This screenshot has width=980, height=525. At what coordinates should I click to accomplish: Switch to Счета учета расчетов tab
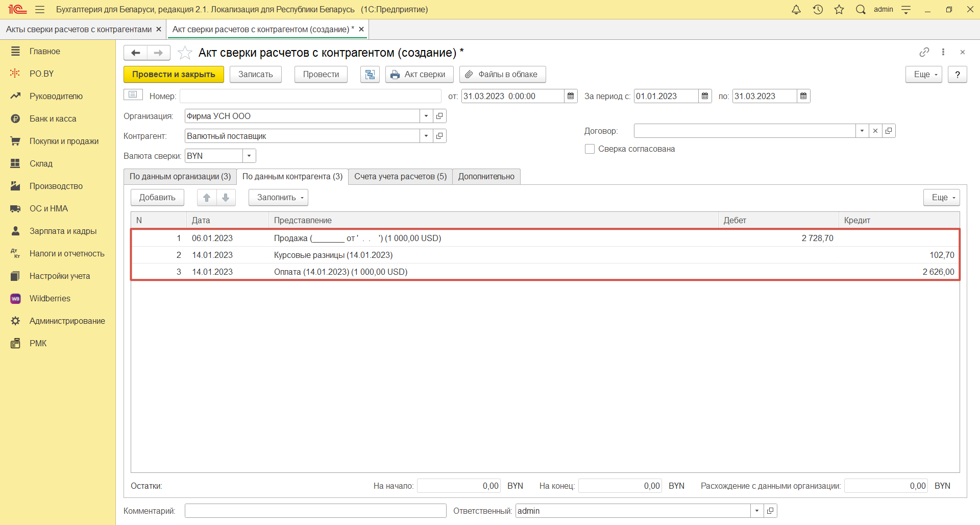[x=400, y=177]
